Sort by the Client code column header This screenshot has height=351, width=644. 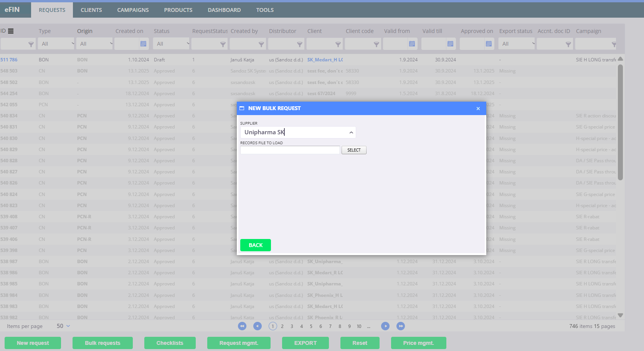tap(360, 31)
